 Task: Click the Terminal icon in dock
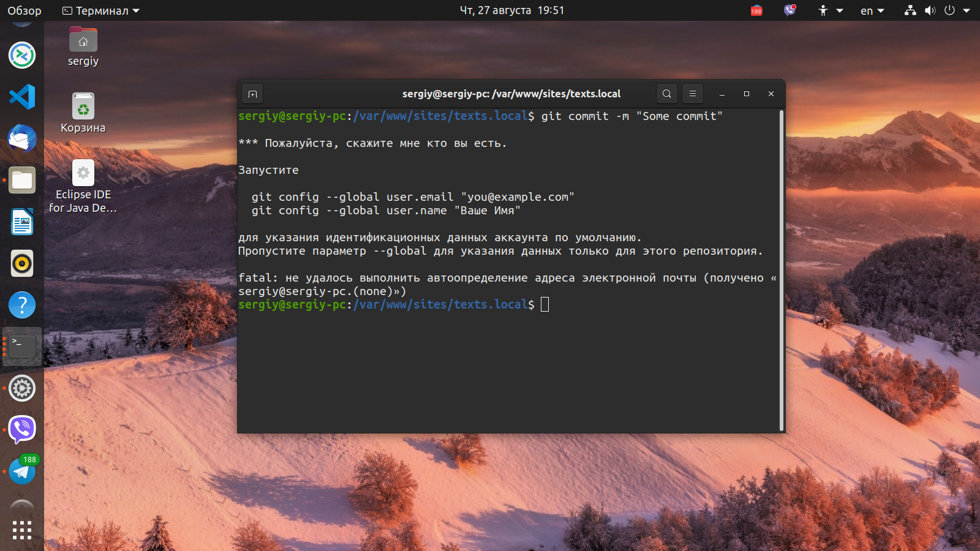pos(22,347)
